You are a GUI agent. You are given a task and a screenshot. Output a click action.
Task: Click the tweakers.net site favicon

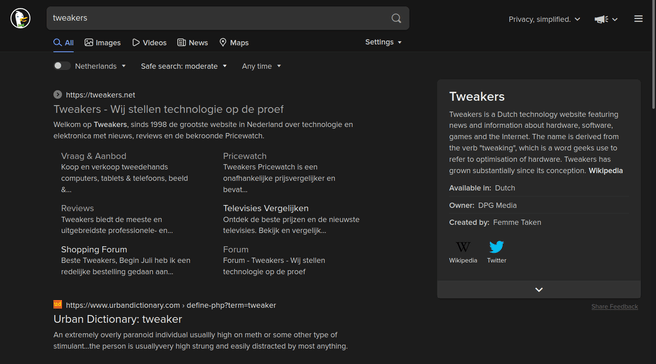pyautogui.click(x=58, y=95)
